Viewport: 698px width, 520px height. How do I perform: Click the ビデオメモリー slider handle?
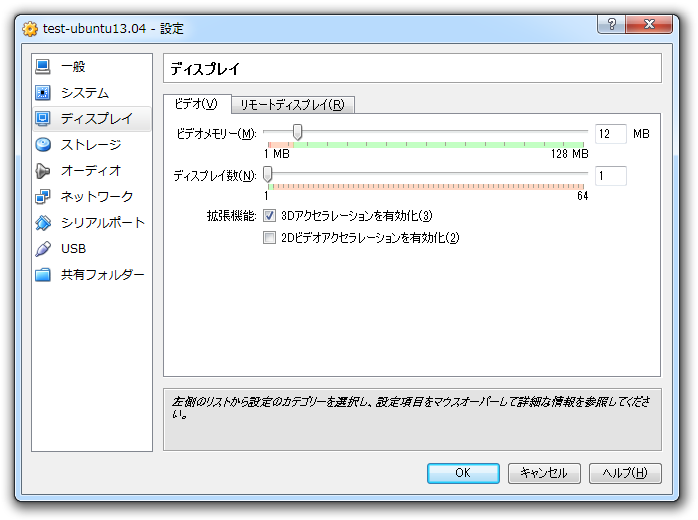[x=297, y=132]
